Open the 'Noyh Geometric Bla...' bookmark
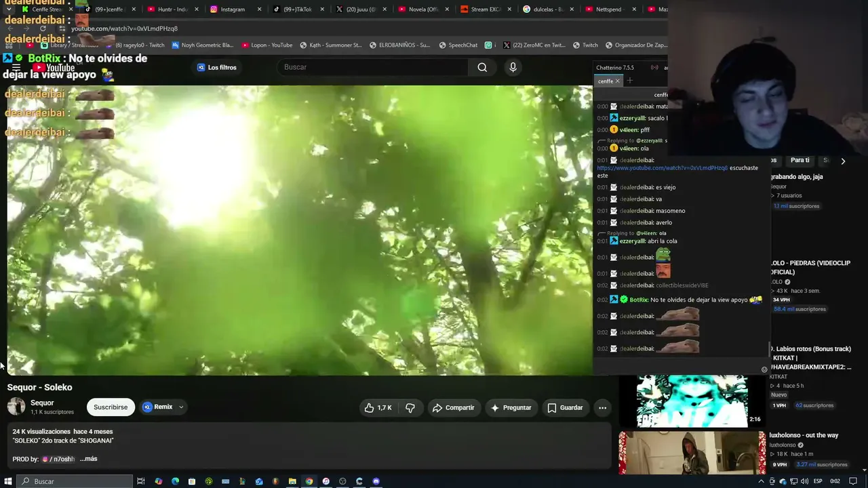This screenshot has width=868, height=488. [x=202, y=45]
